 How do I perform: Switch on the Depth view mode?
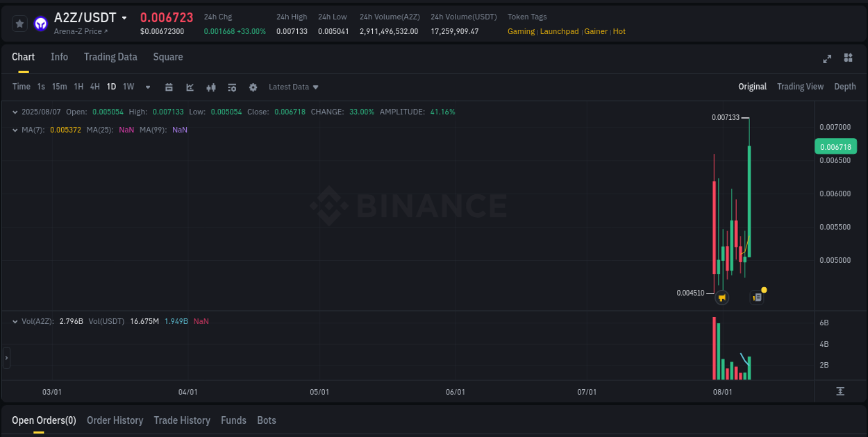point(844,87)
